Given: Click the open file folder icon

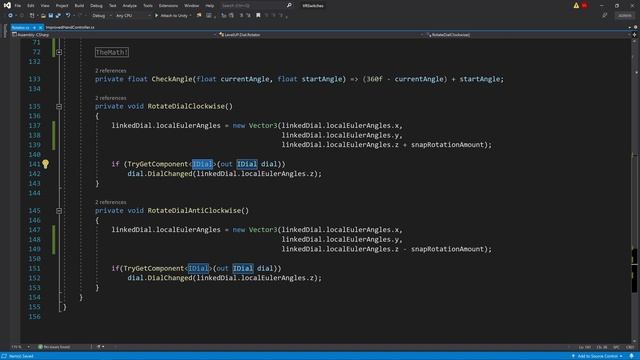Looking at the screenshot, I should (43, 16).
